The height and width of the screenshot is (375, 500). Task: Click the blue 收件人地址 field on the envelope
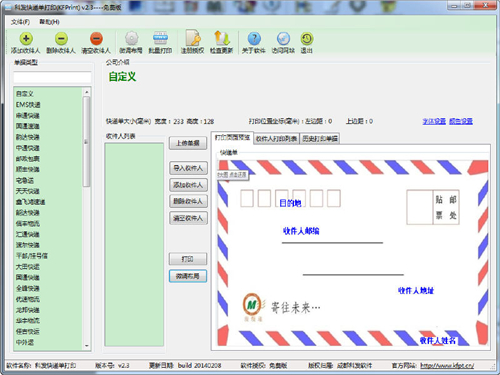tap(416, 291)
